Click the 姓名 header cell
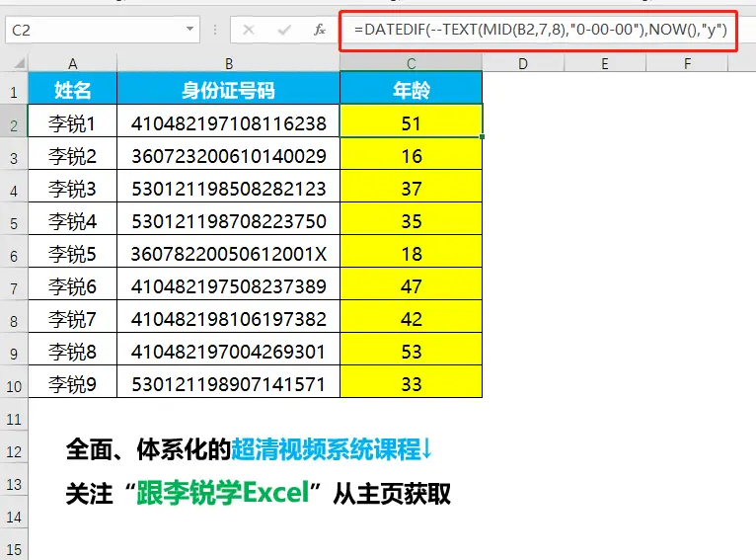The image size is (756, 560). [73, 91]
